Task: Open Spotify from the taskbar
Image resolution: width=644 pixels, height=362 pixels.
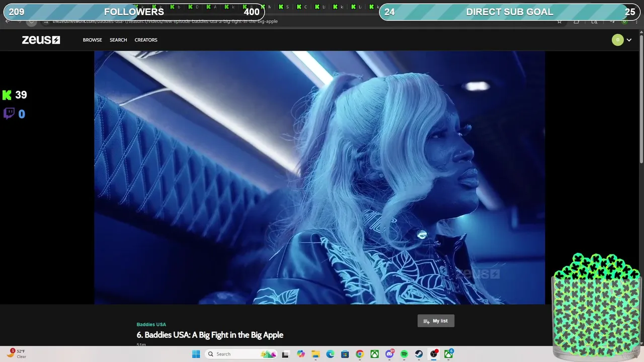Action: [404, 354]
